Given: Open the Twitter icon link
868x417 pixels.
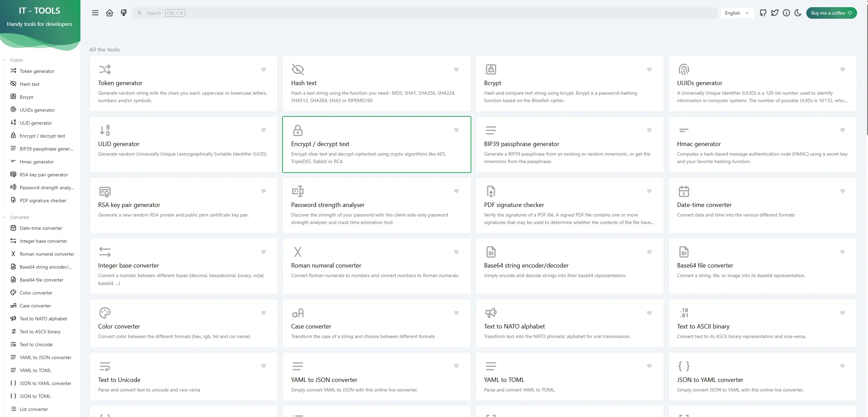Looking at the screenshot, I should [775, 13].
